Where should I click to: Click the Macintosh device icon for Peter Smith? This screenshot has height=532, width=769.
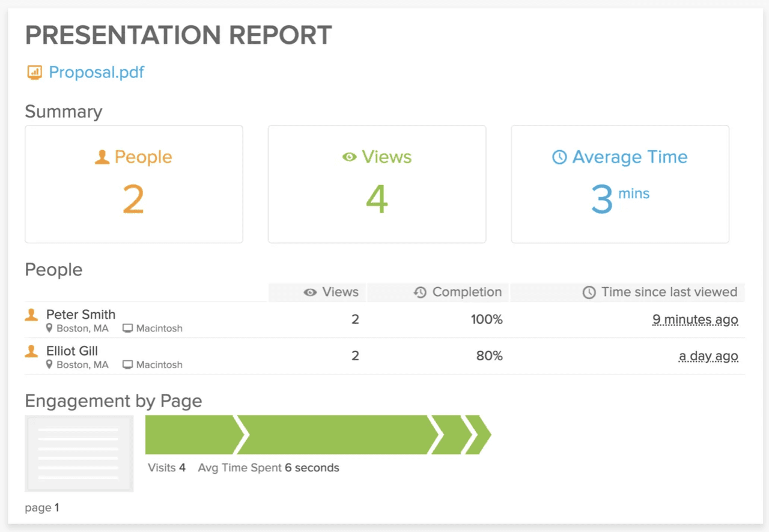[x=127, y=328]
